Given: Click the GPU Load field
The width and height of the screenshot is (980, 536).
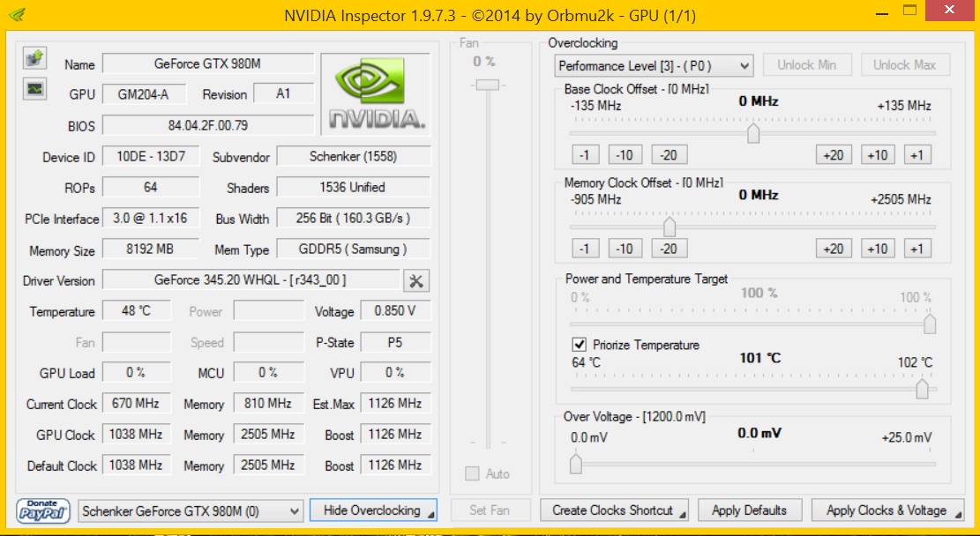Looking at the screenshot, I should pyautogui.click(x=136, y=373).
